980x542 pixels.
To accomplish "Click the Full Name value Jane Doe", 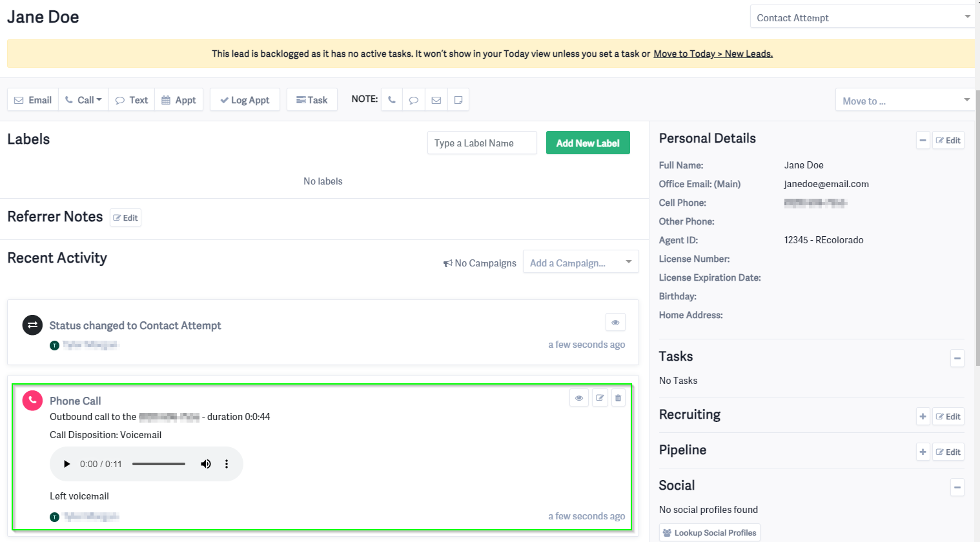I will pos(804,165).
